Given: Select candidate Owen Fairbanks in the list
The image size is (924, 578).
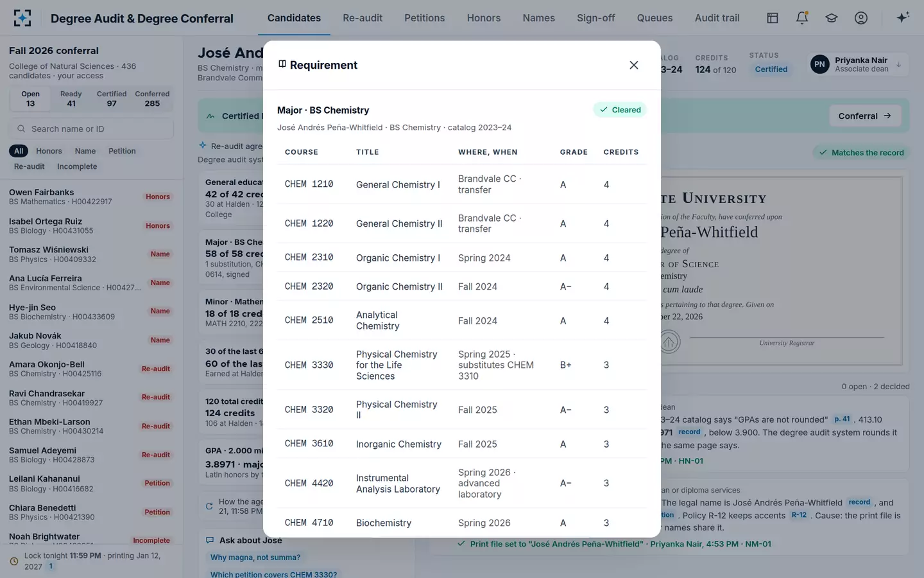Looking at the screenshot, I should (x=91, y=197).
